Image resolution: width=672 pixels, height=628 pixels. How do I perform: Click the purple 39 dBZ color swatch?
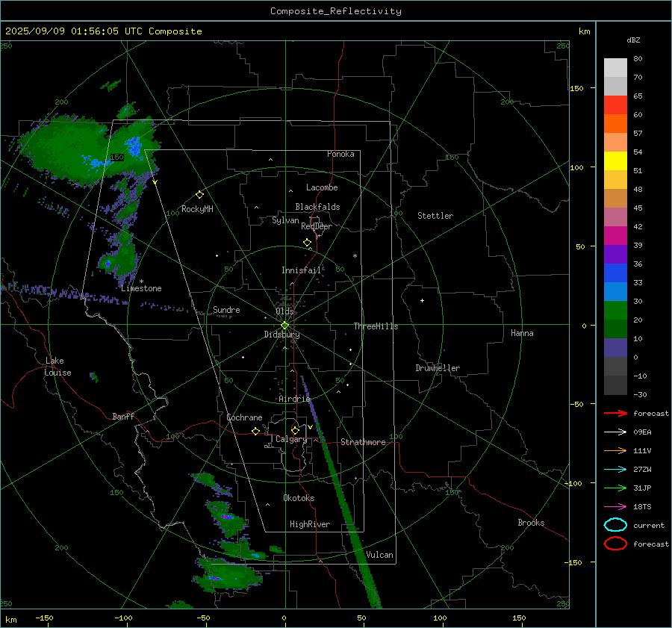click(x=615, y=255)
